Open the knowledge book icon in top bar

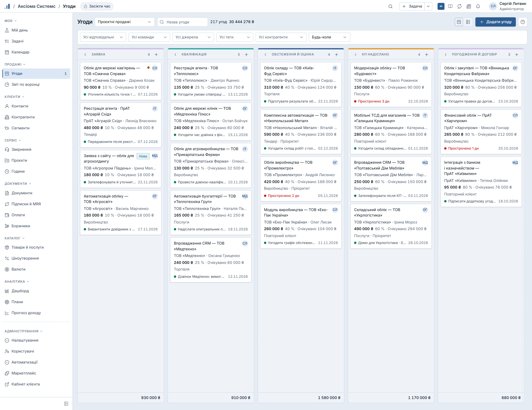pos(450,6)
